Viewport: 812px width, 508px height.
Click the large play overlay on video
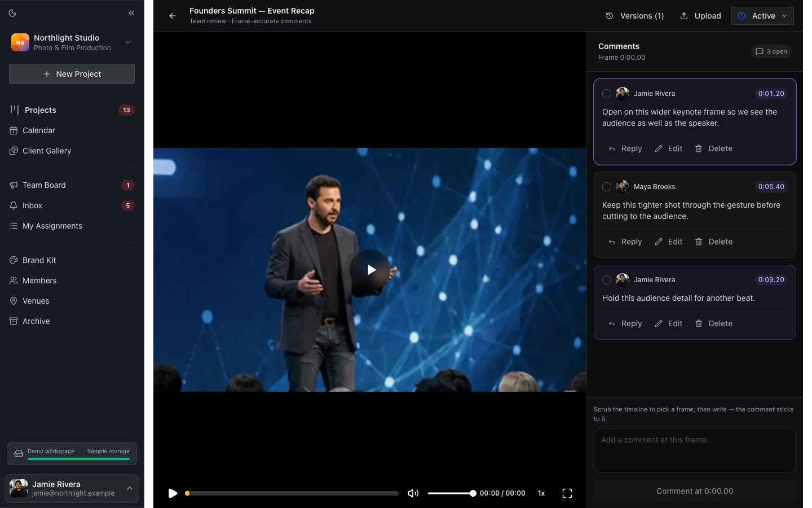370,270
